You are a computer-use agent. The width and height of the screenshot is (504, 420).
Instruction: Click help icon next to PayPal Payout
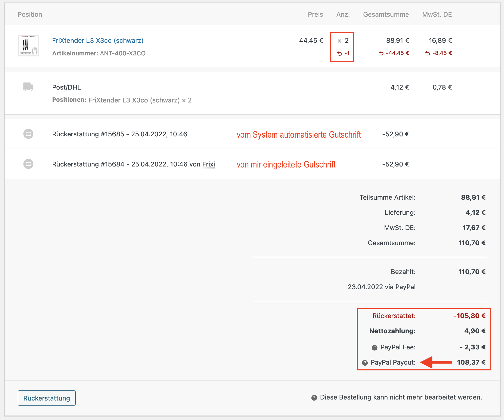pos(365,363)
